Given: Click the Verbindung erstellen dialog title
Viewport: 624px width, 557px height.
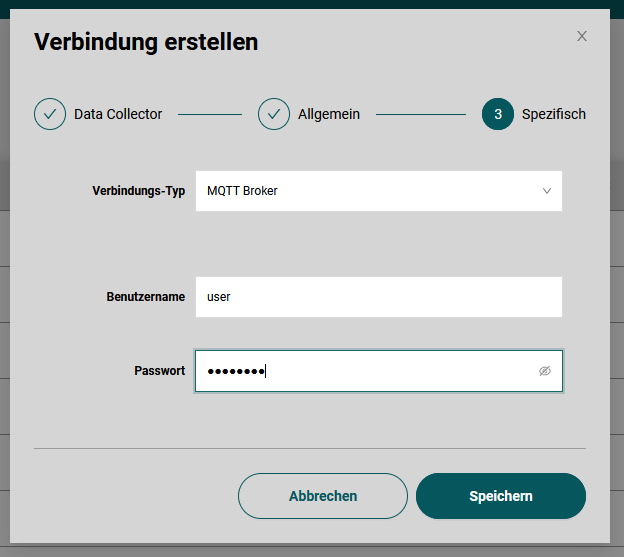Looking at the screenshot, I should click(x=146, y=42).
